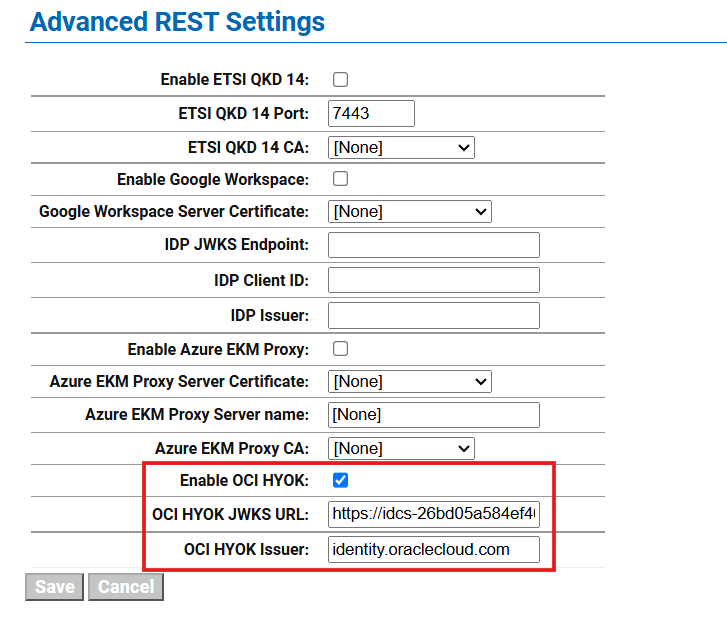Image resolution: width=727 pixels, height=640 pixels.
Task: Uncheck the Enable OCI HYOK checkbox
Action: coord(340,480)
